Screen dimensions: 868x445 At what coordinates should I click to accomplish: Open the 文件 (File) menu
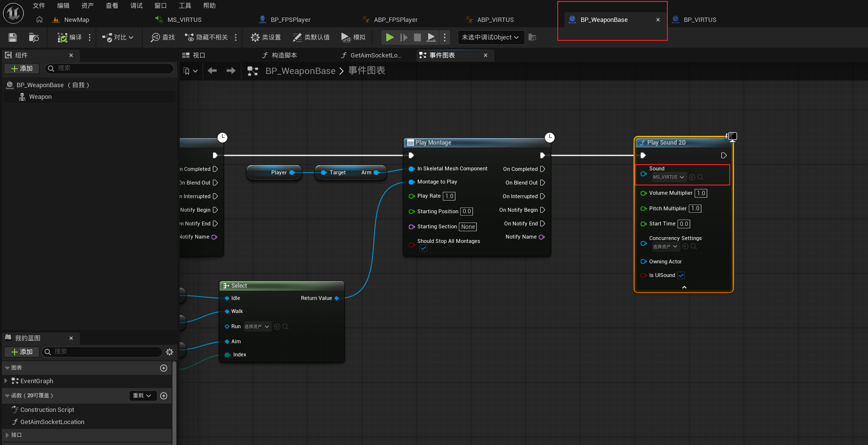(x=39, y=6)
